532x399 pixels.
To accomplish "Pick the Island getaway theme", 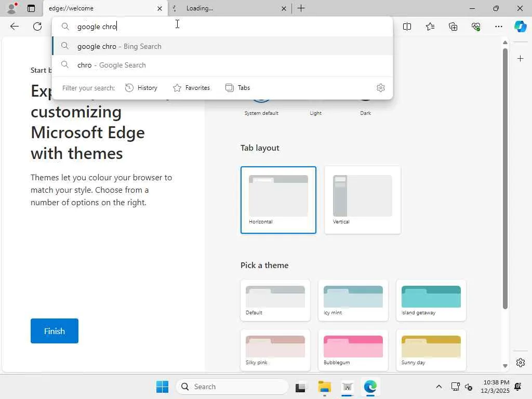I will [x=431, y=300].
